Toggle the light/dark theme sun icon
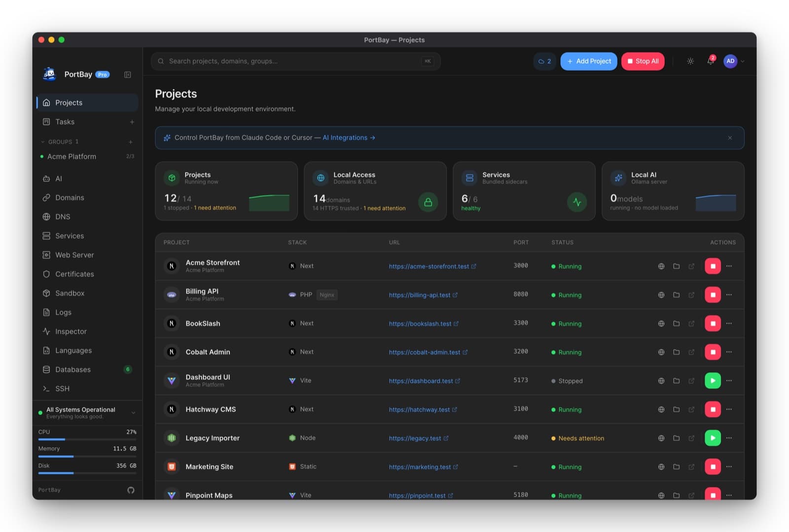789x532 pixels. tap(690, 61)
